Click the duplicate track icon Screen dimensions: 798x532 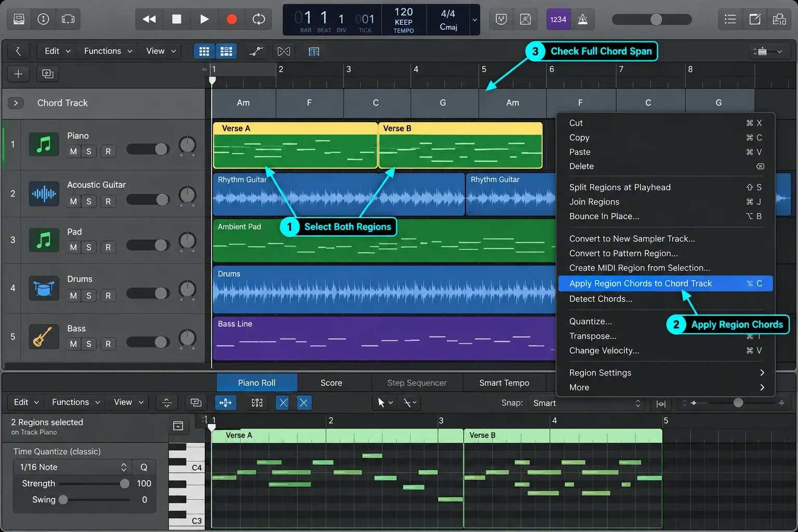48,74
